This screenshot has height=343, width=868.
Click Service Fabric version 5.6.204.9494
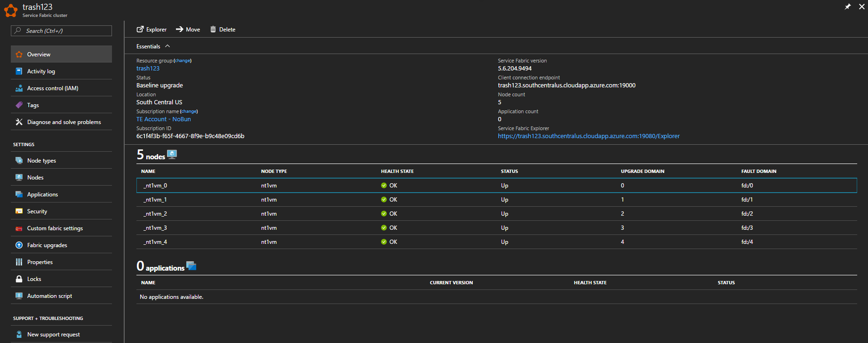[515, 68]
